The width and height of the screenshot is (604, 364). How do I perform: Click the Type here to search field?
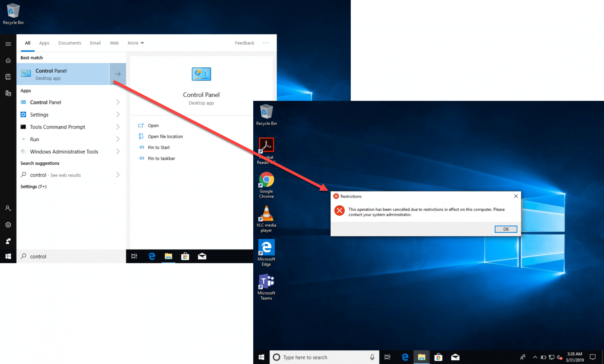click(x=311, y=357)
